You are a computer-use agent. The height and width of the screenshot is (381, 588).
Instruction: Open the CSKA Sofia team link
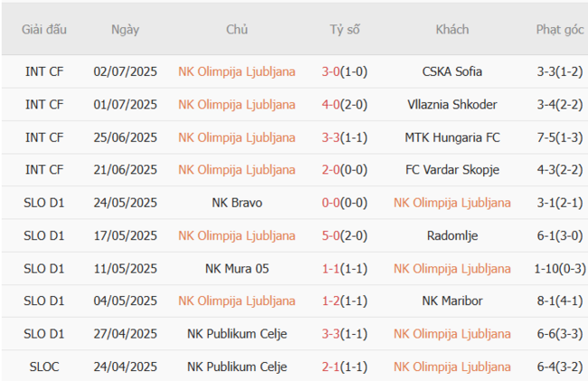coord(452,71)
